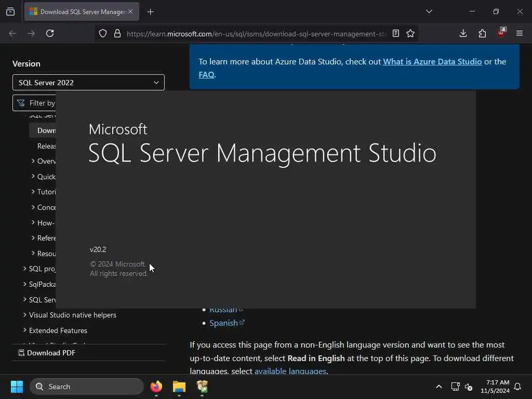The width and height of the screenshot is (532, 399).
Task: Open the clock and date panel
Action: [x=495, y=387]
